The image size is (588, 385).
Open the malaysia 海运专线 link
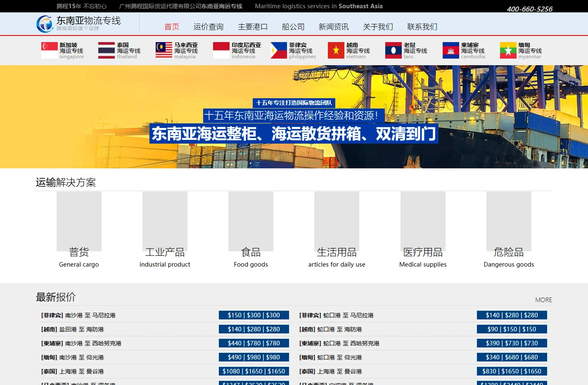coord(186,51)
